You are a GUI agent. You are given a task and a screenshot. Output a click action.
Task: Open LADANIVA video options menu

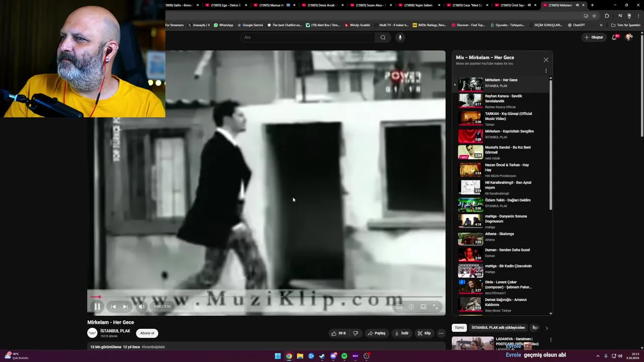(551, 340)
